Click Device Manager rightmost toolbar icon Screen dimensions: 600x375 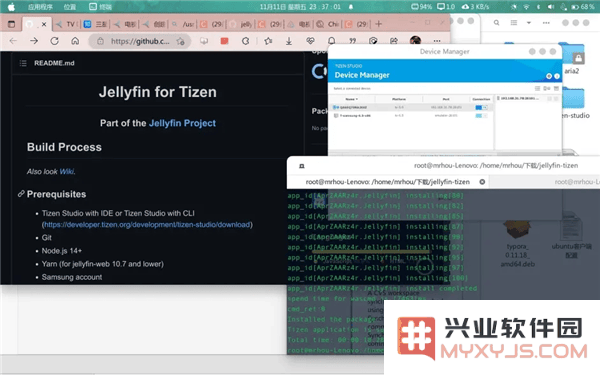(x=556, y=88)
